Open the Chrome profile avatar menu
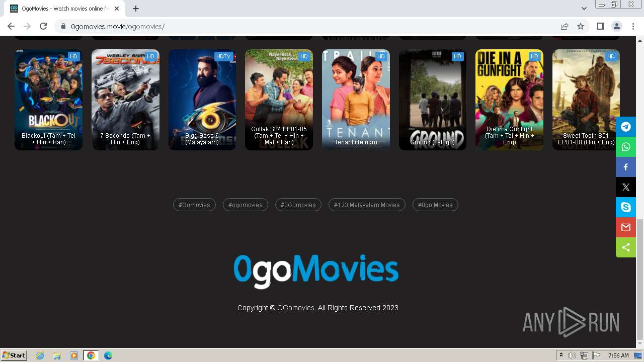Image resolution: width=644 pixels, height=362 pixels. (x=616, y=26)
